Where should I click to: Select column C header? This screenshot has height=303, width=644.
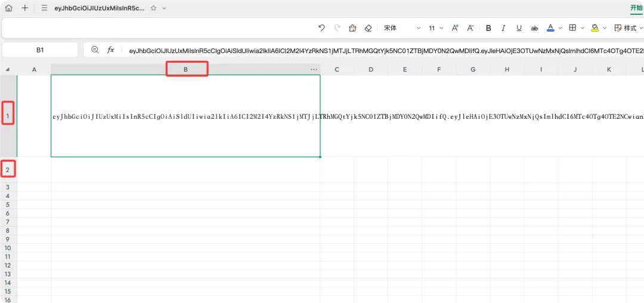[337, 70]
